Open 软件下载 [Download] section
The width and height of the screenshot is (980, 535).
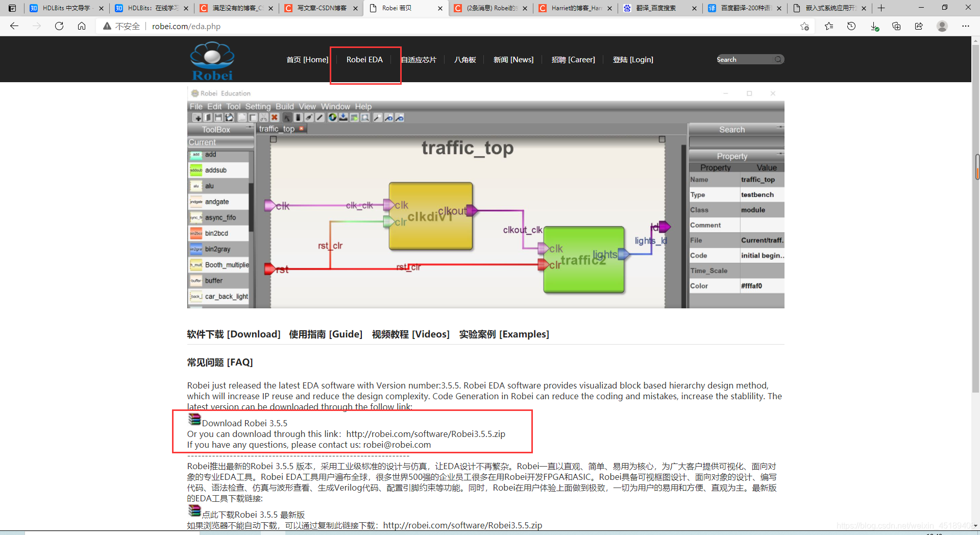[x=234, y=334]
